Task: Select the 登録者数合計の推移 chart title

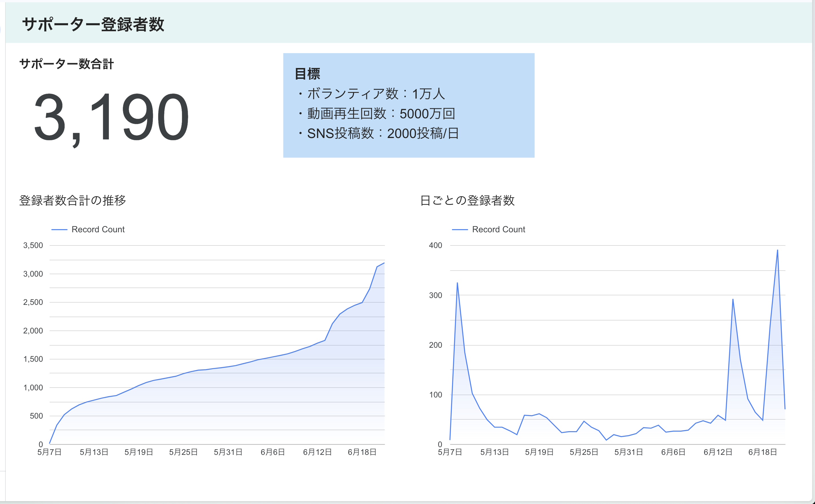Action: 72,200
